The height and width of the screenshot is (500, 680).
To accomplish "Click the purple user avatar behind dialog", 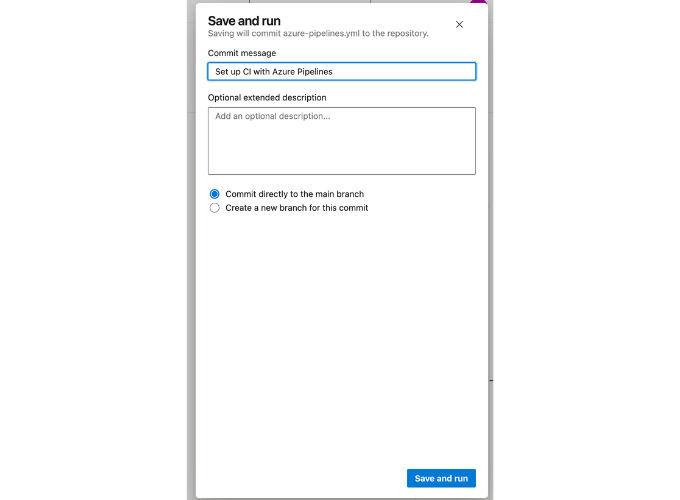I will [478, 2].
